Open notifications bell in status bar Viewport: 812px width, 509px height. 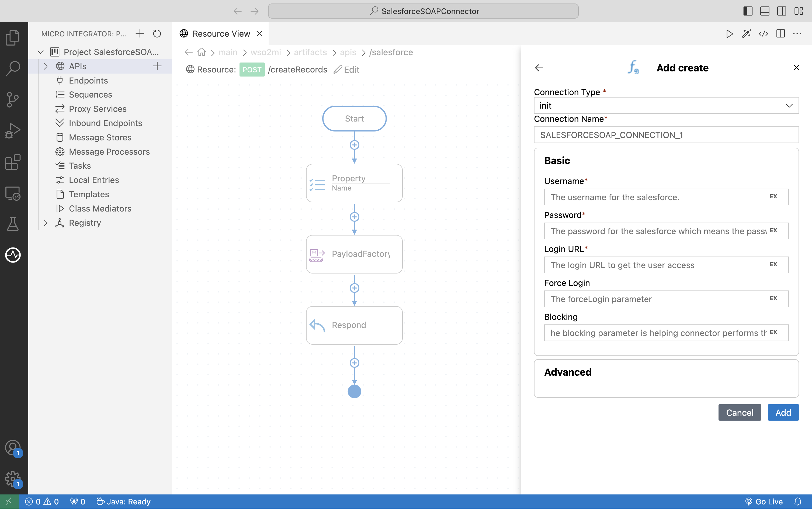click(798, 502)
